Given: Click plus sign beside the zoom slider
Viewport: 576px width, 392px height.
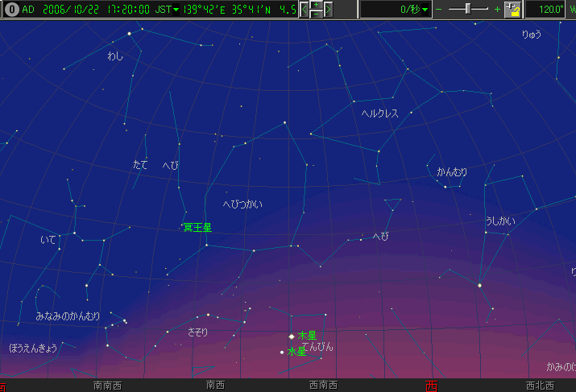Looking at the screenshot, I should pos(498,10).
